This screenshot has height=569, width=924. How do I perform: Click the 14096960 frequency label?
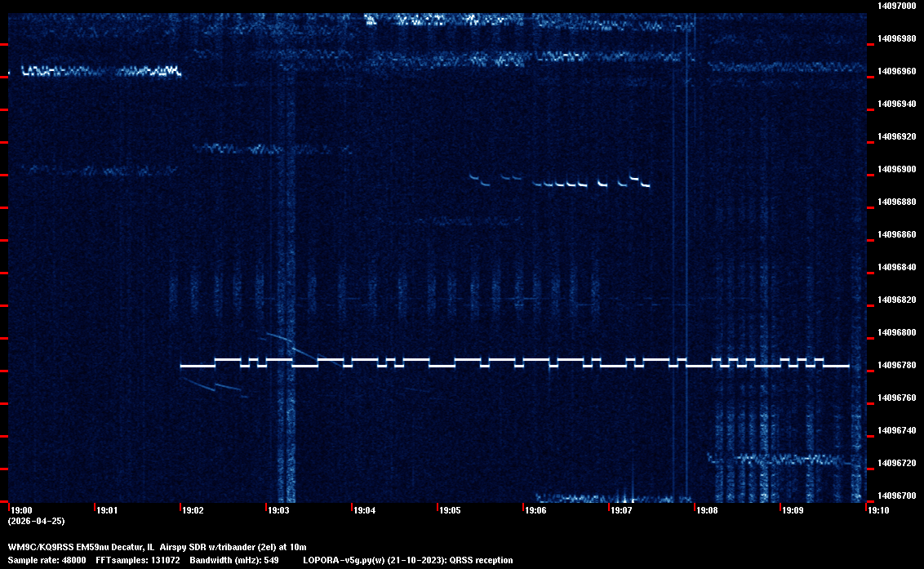(x=897, y=71)
